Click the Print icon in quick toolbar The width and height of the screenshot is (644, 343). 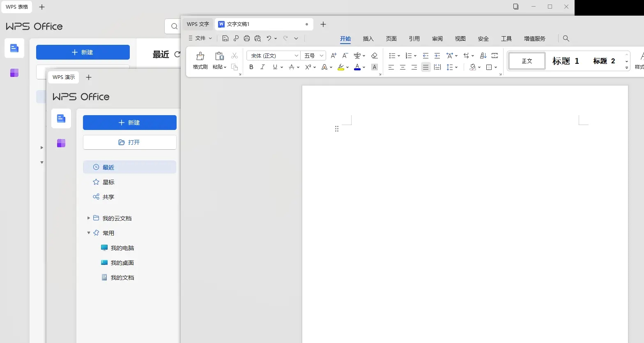246,38
